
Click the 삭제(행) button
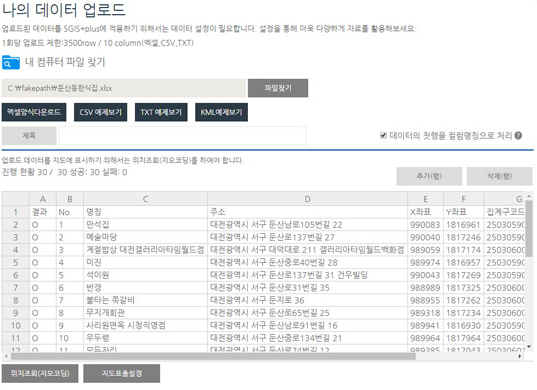click(x=499, y=176)
